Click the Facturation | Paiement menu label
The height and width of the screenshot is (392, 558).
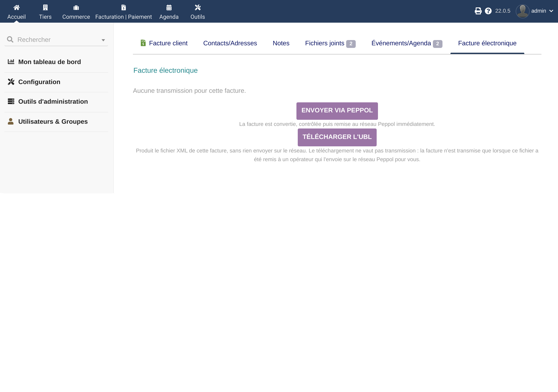pos(123,17)
